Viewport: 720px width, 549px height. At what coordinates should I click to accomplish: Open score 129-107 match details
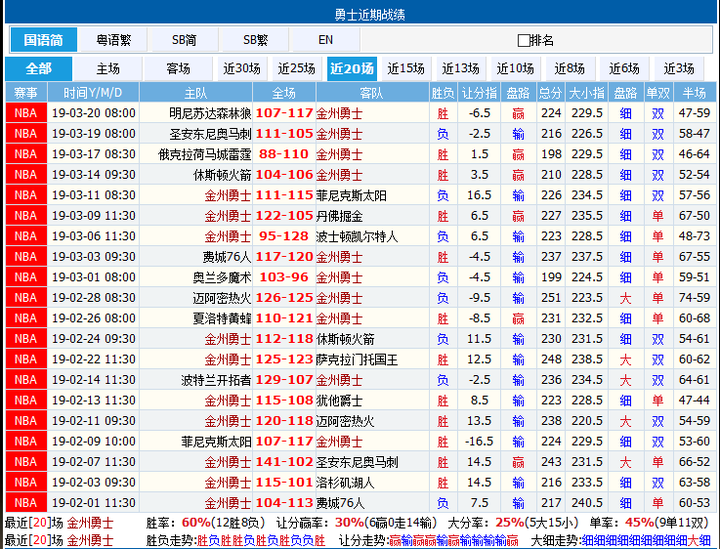pyautogui.click(x=284, y=380)
